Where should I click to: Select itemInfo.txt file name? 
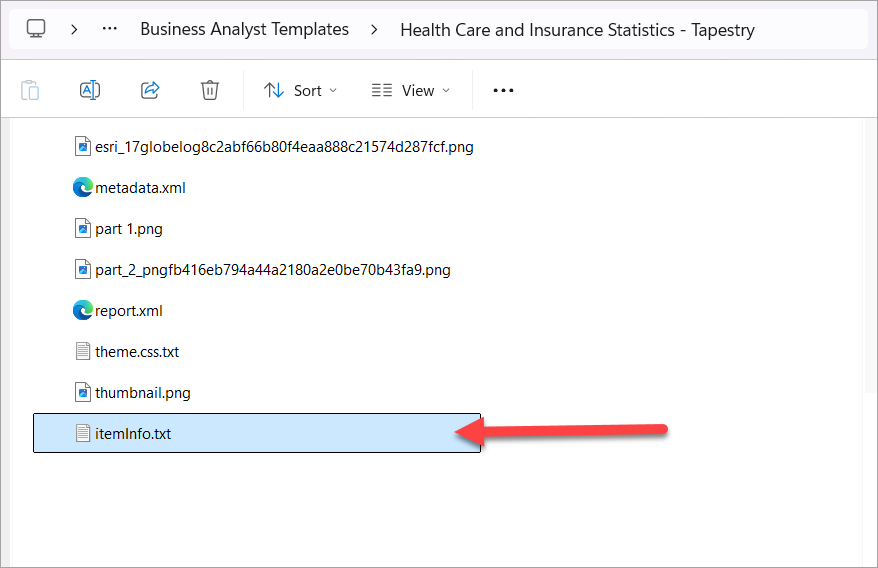point(133,434)
